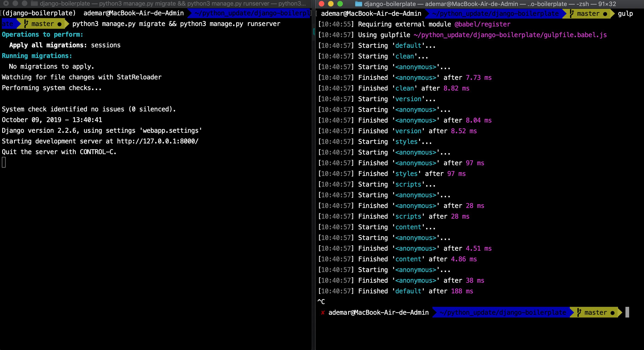The height and width of the screenshot is (350, 644).
Task: Click the blue path segment in bottom prompt
Action: click(503, 312)
